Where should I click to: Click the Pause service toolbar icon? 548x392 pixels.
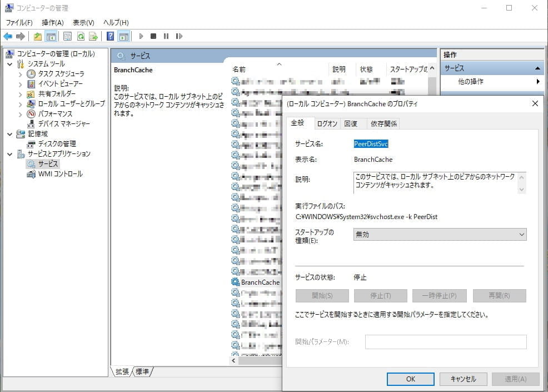click(x=166, y=36)
